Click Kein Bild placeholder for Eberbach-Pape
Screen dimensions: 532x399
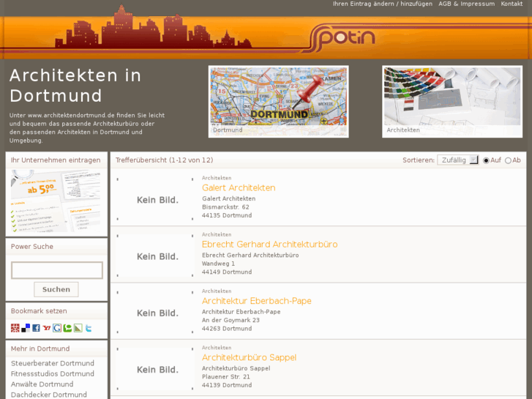click(x=155, y=313)
